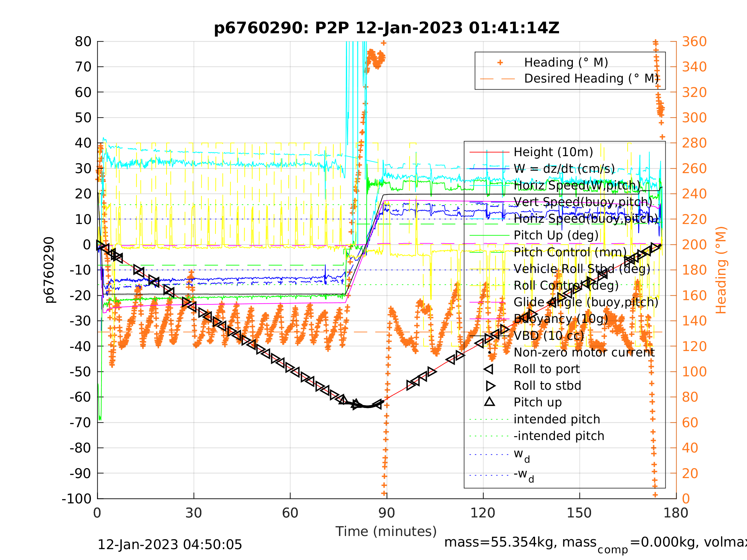This screenshot has height=560, width=747.
Task: Select the 'VBD (10 cc)' legend entry
Action: [x=548, y=336]
